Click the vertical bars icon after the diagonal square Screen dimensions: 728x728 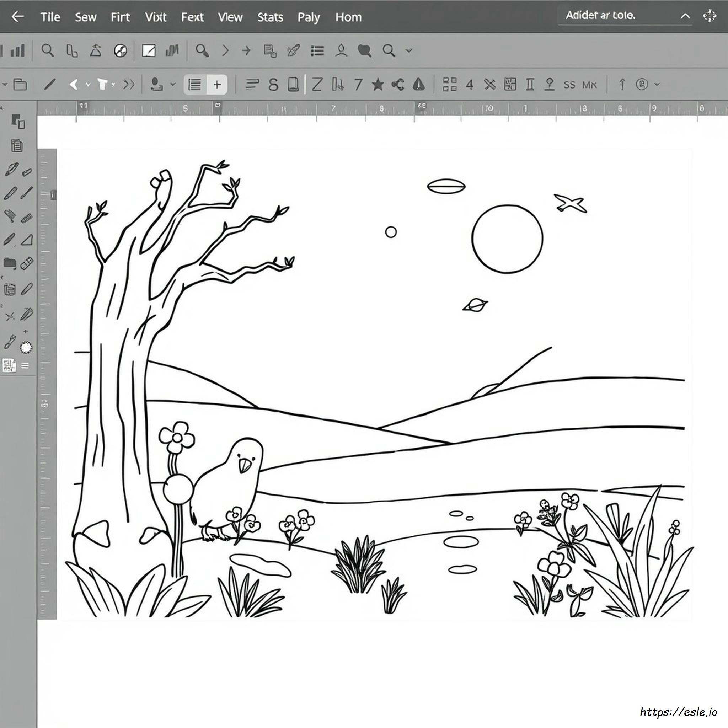click(x=172, y=50)
